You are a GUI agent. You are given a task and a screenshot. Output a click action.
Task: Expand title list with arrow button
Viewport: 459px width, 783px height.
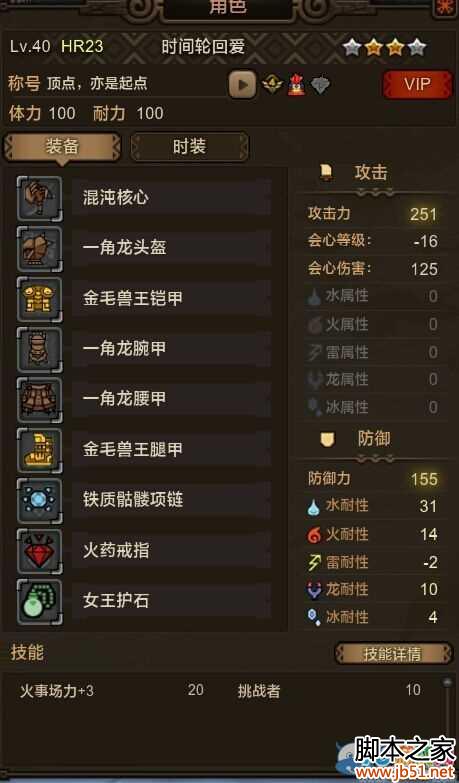243,84
